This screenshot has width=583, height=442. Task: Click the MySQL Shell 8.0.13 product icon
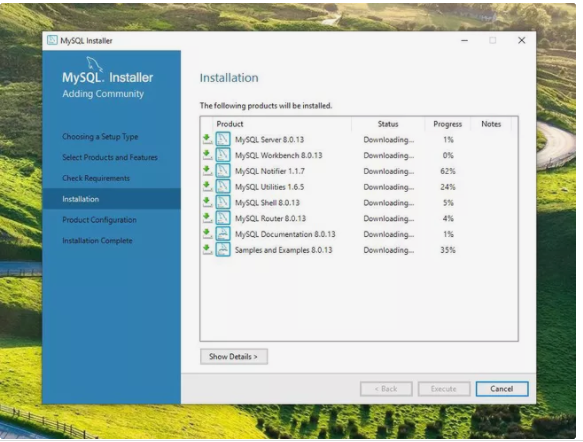pyautogui.click(x=223, y=203)
